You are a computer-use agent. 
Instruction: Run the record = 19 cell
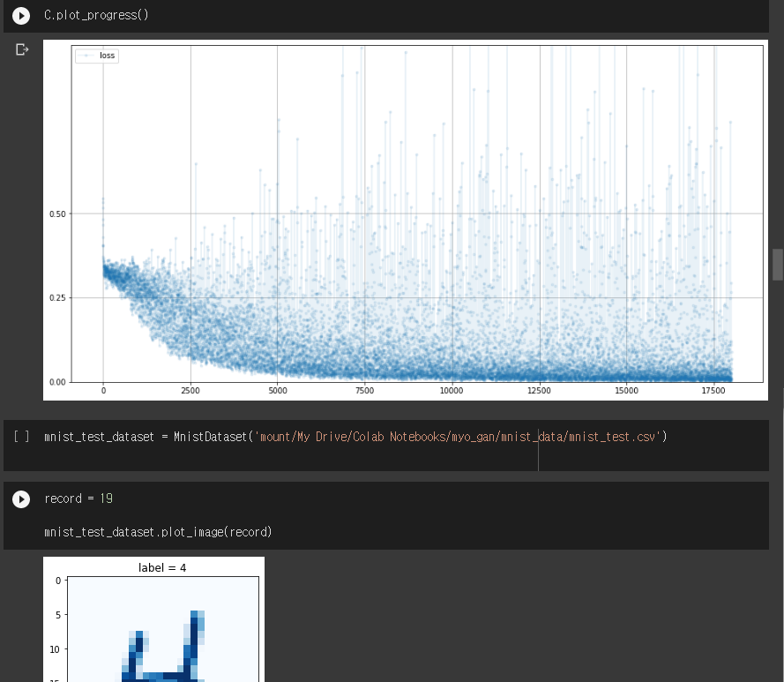tap(21, 498)
